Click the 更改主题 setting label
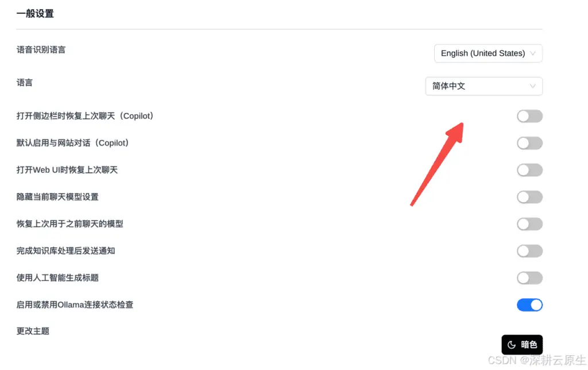The height and width of the screenshot is (370, 588). click(32, 330)
